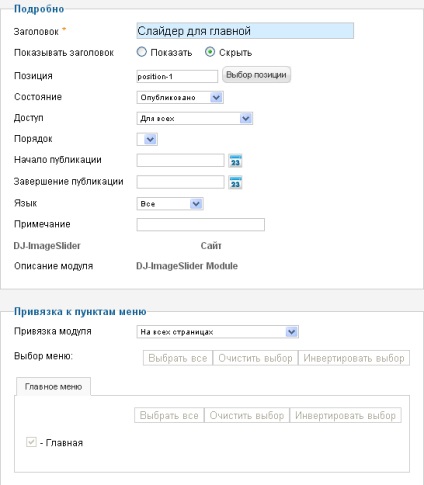
Task: Click upper Инвертировать выбор button
Action: coord(354,358)
